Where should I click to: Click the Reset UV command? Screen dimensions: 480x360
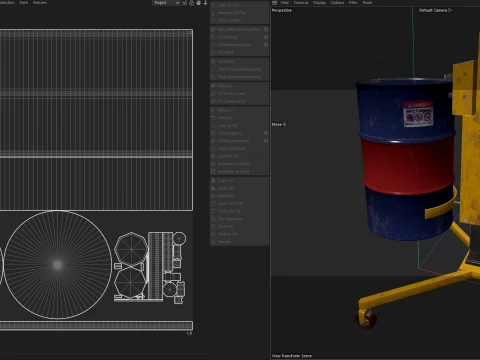click(x=239, y=196)
